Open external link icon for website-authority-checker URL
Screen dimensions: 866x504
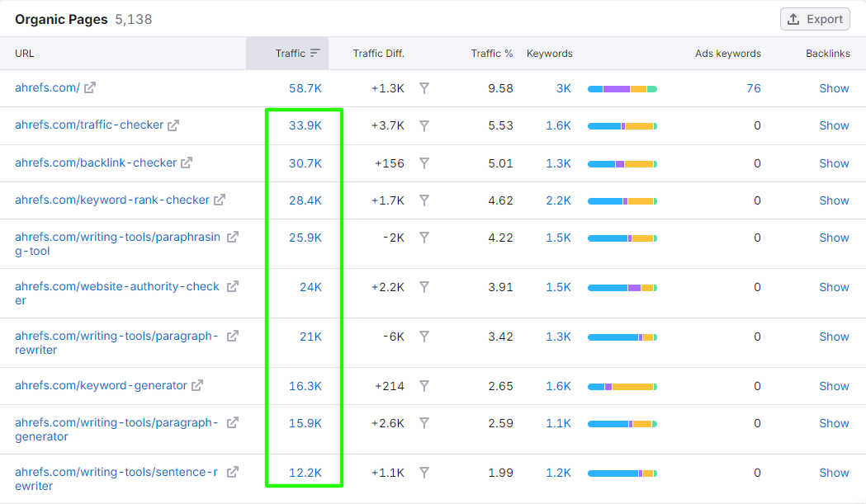(233, 286)
